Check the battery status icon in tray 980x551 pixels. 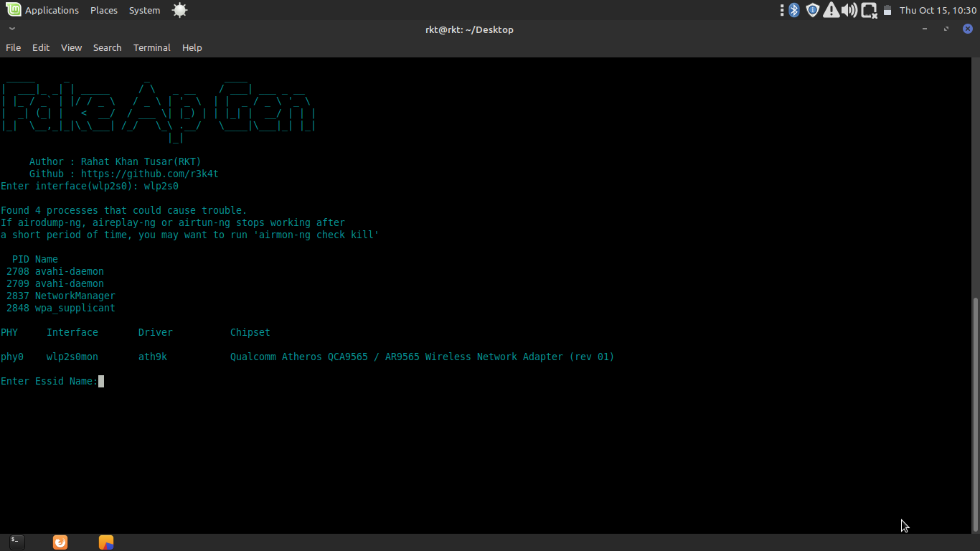[x=887, y=10]
